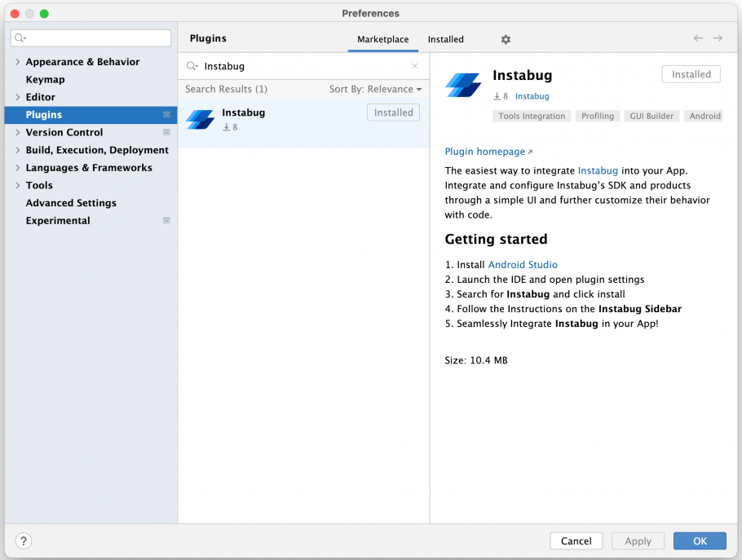This screenshot has height=560, width=742.
Task: Open the Instabug vendor link under title
Action: (532, 96)
